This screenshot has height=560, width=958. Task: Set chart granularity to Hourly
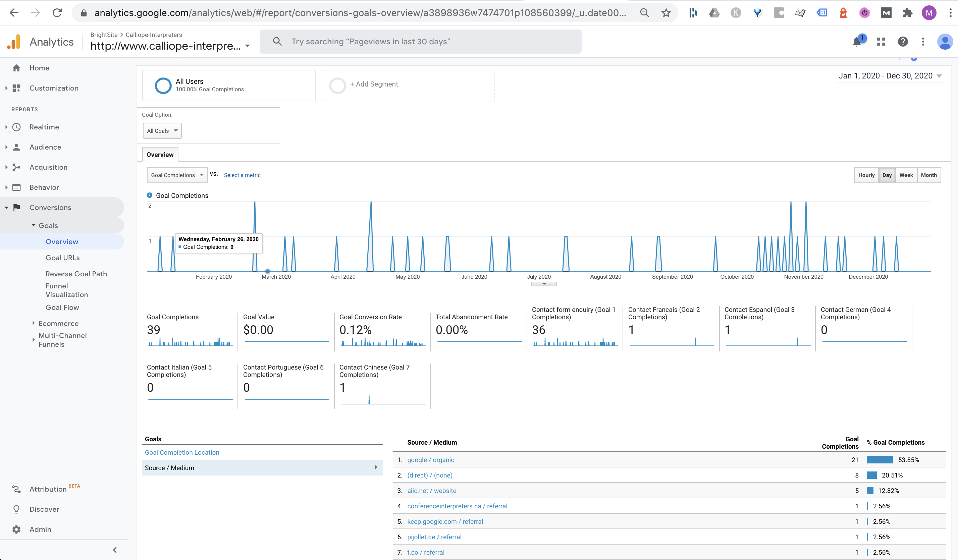[x=866, y=175]
